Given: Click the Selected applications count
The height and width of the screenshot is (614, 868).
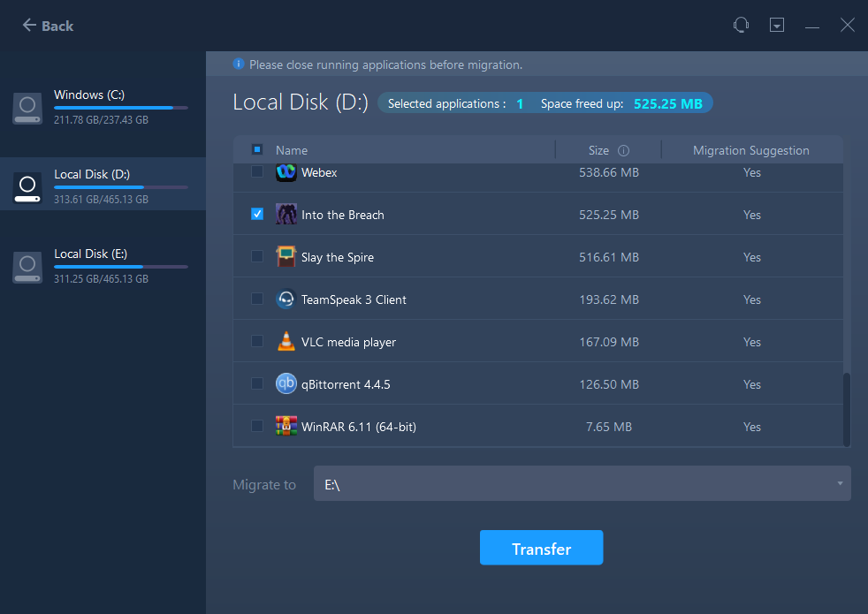Looking at the screenshot, I should click(x=520, y=104).
